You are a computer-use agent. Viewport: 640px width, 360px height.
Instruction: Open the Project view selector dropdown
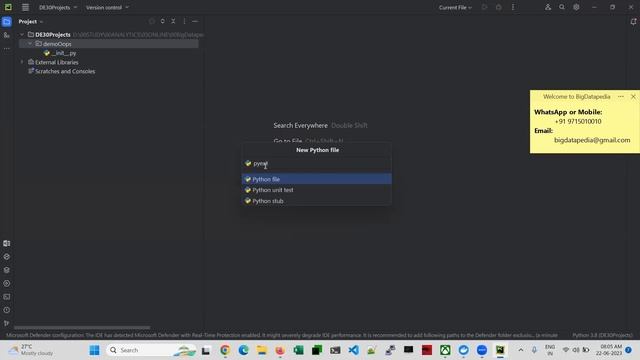click(31, 22)
